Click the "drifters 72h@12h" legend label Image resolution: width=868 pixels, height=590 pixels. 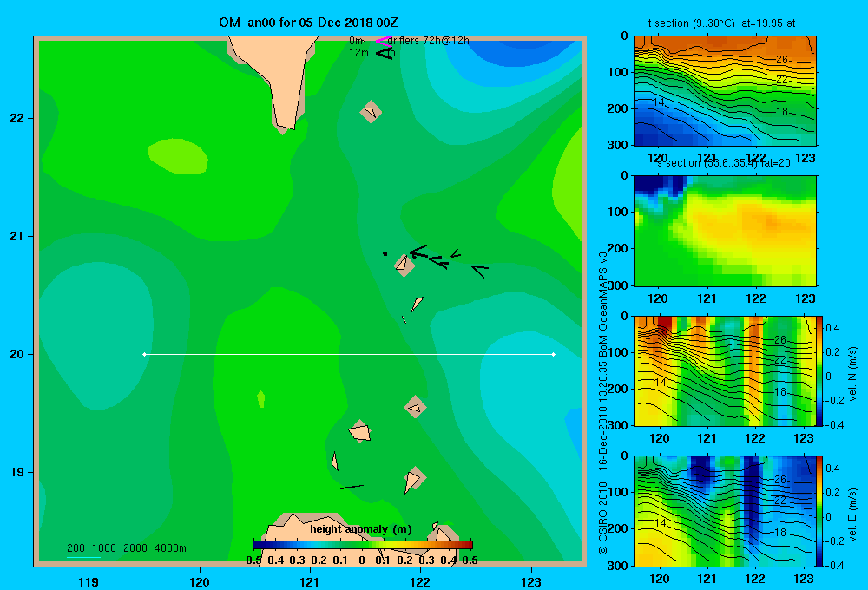tap(429, 41)
